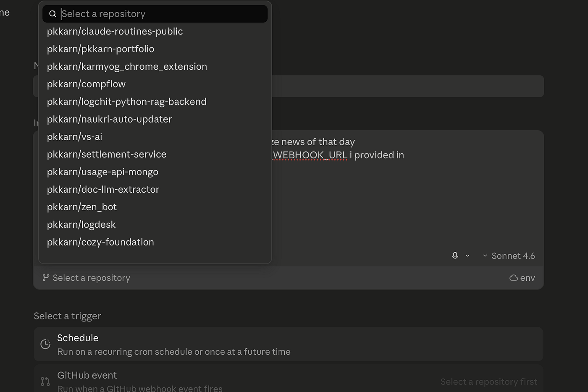Open the Sonnet 4.6 model dropdown
Image resolution: width=588 pixels, height=392 pixels.
click(x=509, y=256)
